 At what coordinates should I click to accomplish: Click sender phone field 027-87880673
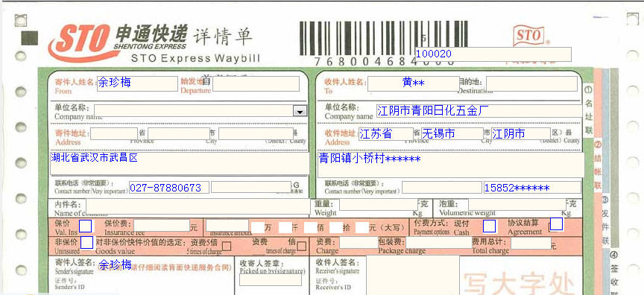pyautogui.click(x=168, y=188)
